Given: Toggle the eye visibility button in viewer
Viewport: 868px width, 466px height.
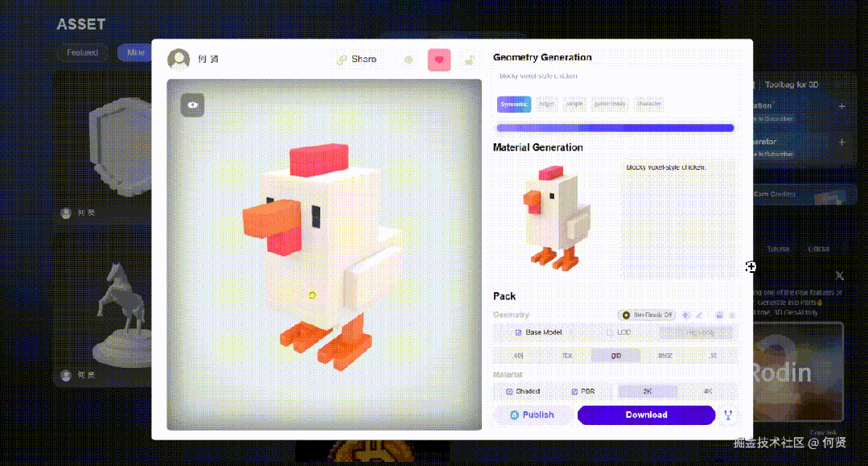Looking at the screenshot, I should tap(192, 105).
